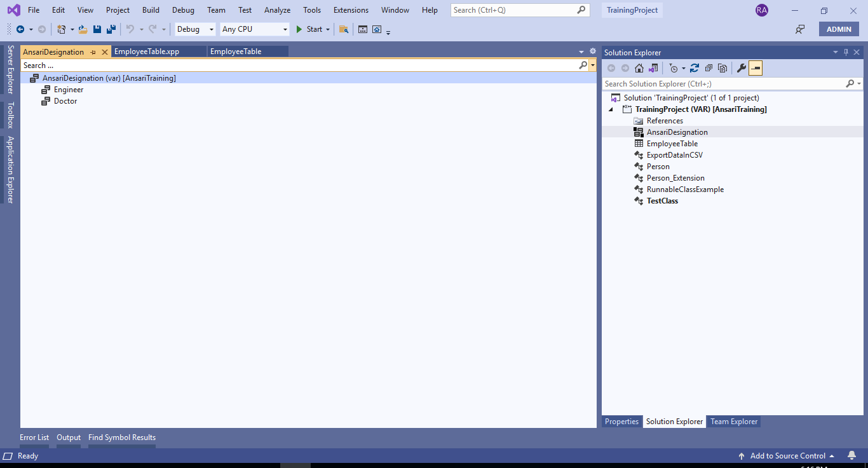Click Collapse All icon in Solution Explorer
Image resolution: width=868 pixels, height=468 pixels.
coord(709,68)
